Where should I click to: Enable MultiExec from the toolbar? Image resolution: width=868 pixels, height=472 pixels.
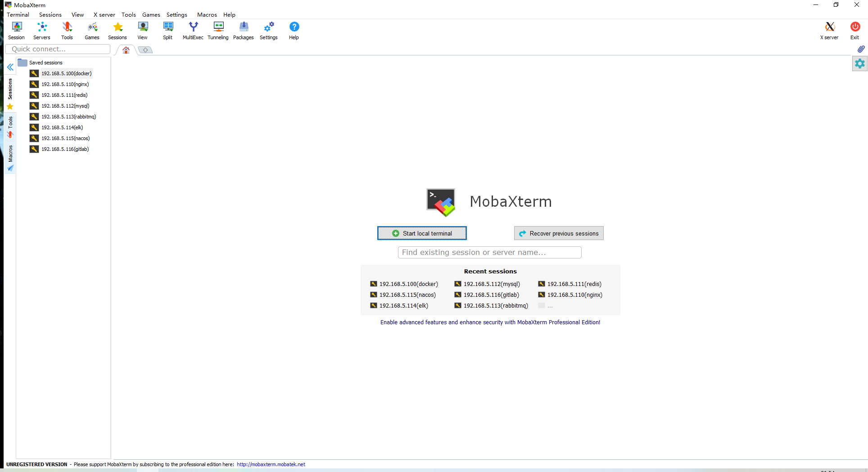193,31
